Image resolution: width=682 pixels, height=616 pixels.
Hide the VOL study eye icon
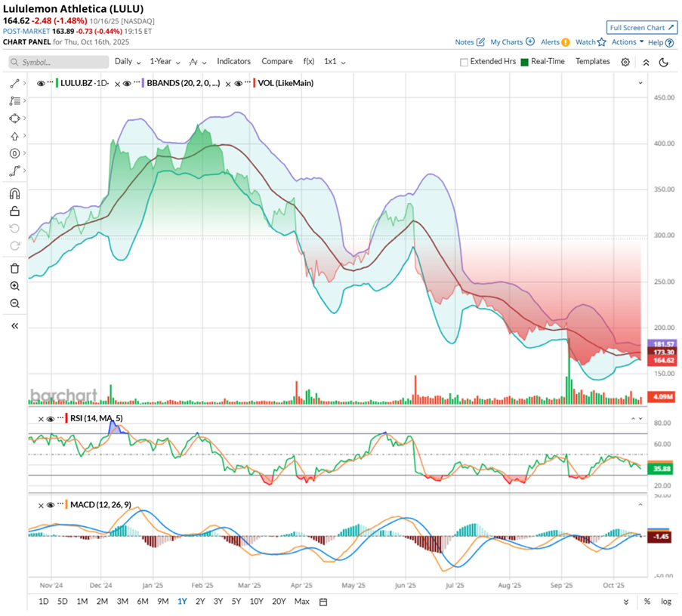click(239, 84)
